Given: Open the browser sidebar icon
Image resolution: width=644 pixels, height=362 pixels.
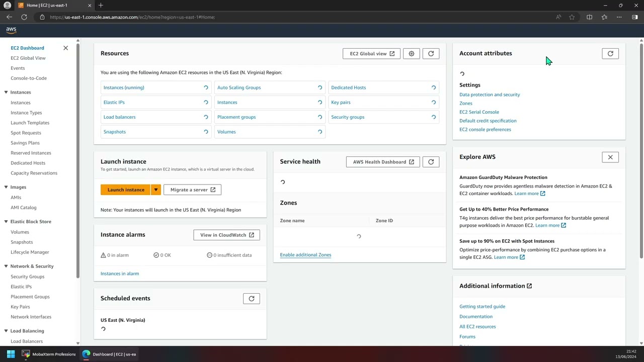Looking at the screenshot, I should tap(635, 17).
